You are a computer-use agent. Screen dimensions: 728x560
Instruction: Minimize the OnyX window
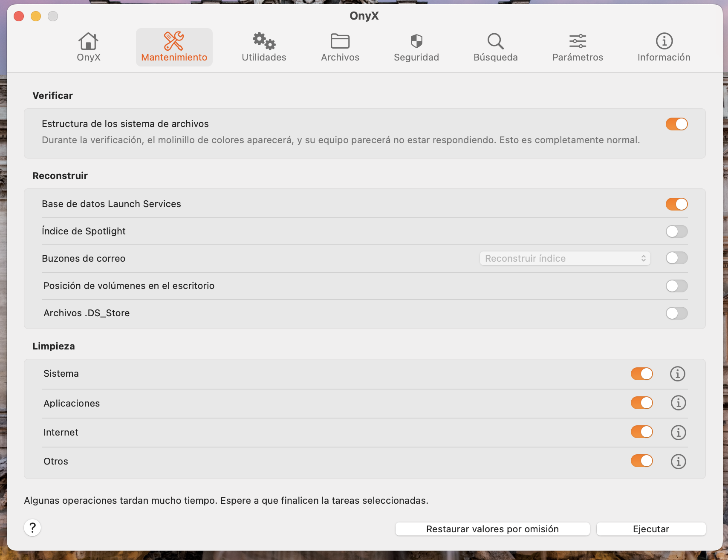pos(36,16)
